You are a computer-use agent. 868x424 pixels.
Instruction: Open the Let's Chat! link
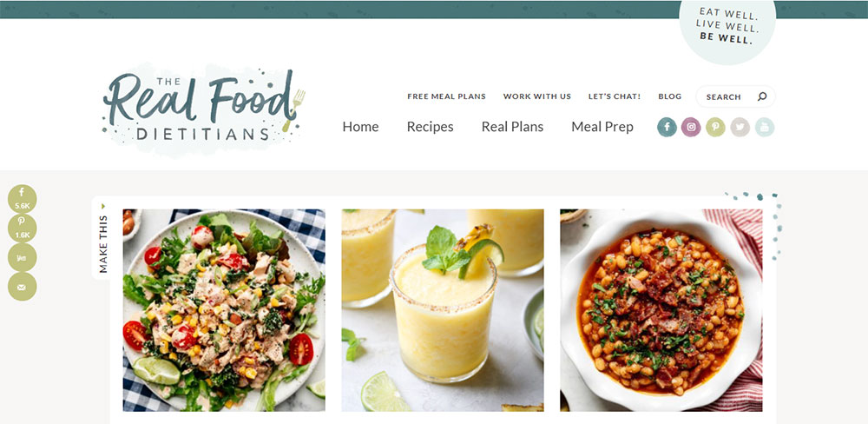(615, 96)
